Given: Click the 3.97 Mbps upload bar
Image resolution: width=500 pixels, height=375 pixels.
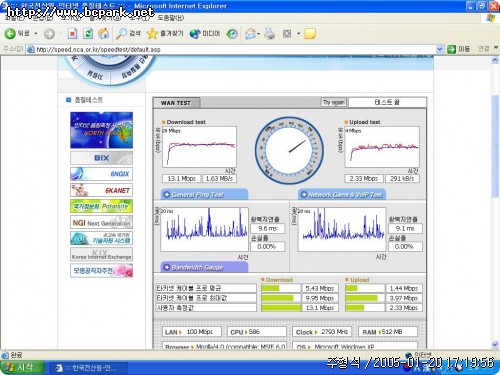Looking at the screenshot, I should [x=365, y=298].
